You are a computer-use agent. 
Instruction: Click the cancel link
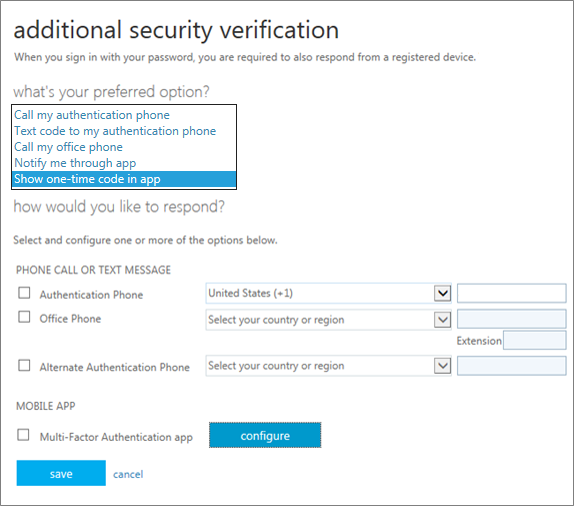coord(128,475)
